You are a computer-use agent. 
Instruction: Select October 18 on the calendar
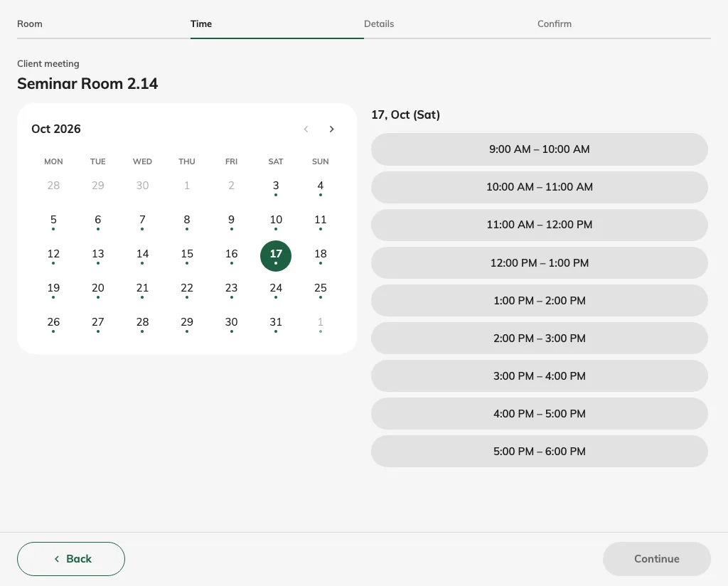coord(321,256)
